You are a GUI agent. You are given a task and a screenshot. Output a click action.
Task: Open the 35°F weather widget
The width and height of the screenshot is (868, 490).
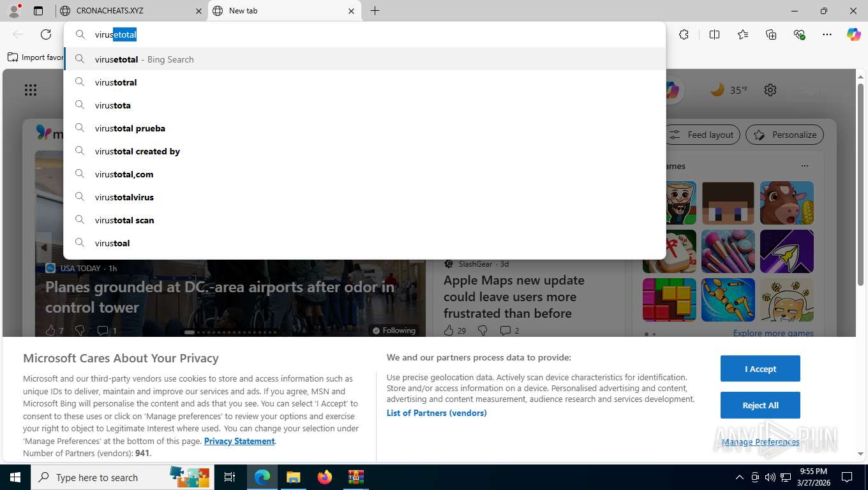click(x=728, y=90)
